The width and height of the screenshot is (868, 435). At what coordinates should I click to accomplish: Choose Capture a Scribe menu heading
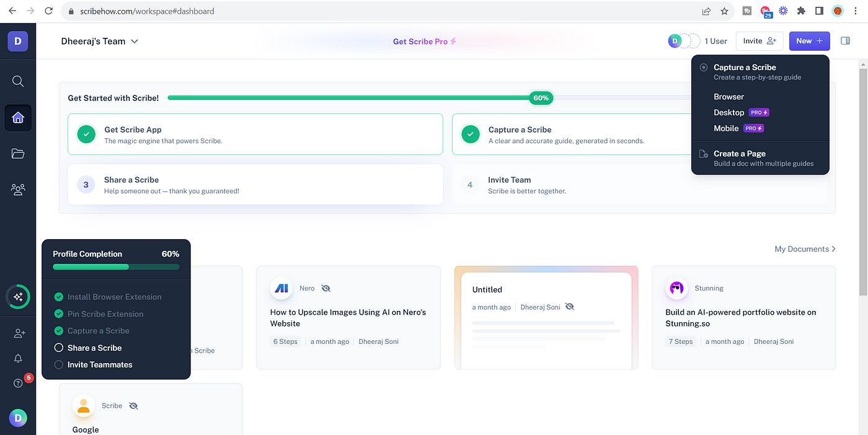pos(745,67)
